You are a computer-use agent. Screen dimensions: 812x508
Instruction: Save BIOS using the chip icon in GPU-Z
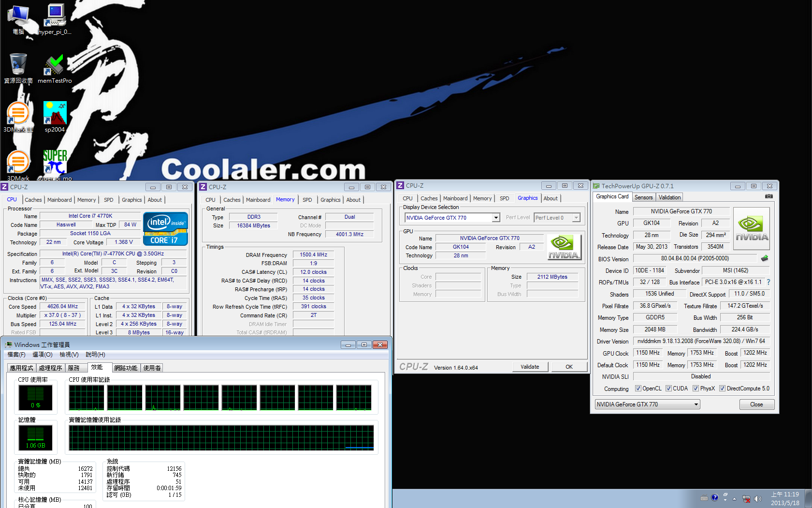click(765, 258)
